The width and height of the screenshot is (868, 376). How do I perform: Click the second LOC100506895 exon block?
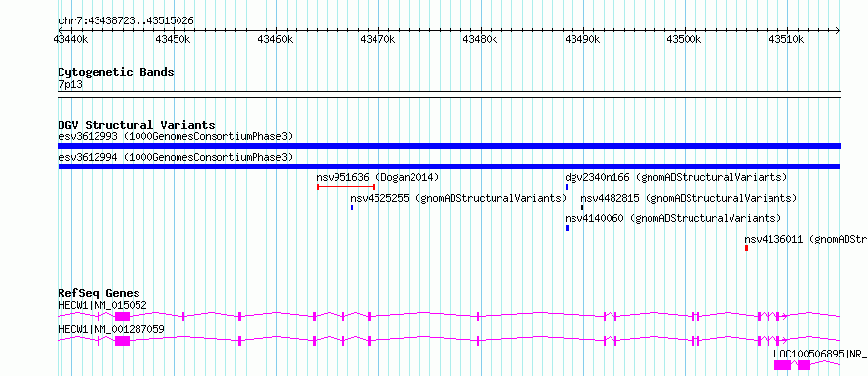point(805,365)
